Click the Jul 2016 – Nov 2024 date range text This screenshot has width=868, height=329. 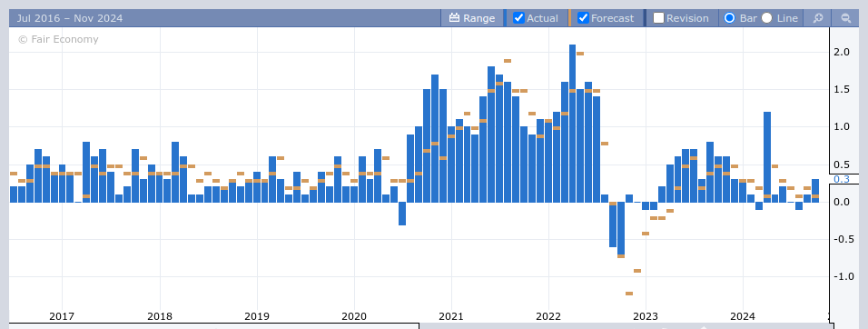click(70, 18)
